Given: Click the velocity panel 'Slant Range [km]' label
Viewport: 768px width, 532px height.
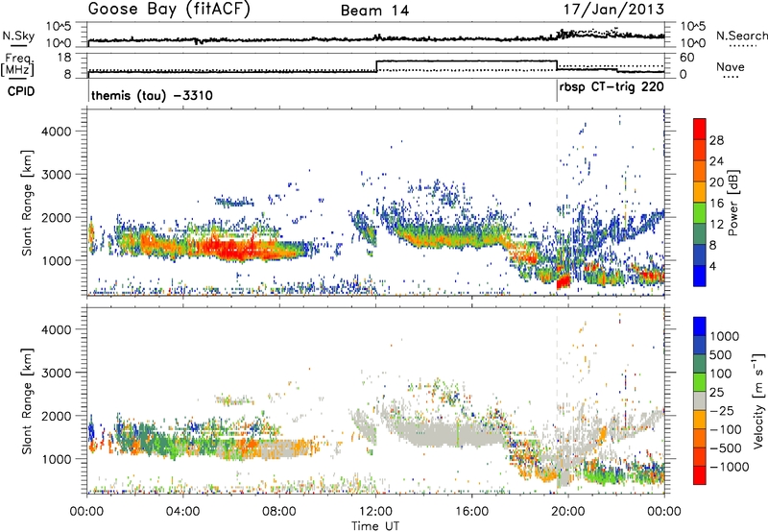Looking at the screenshot, I should click(27, 400).
